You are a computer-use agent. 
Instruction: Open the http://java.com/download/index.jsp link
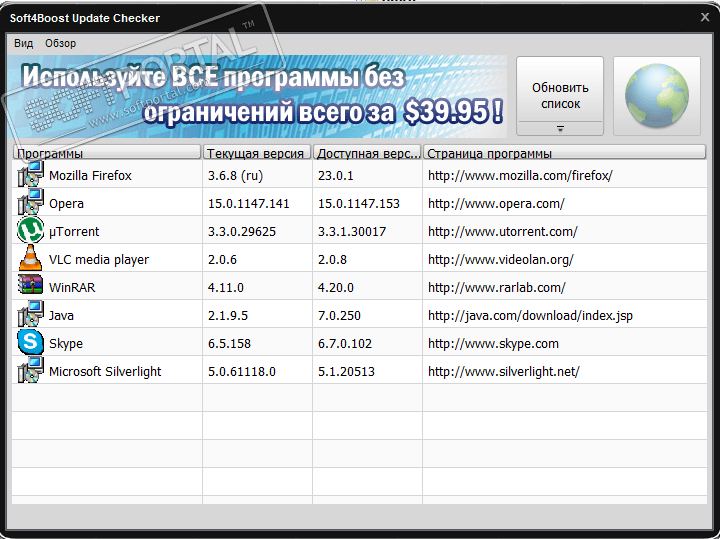click(530, 315)
